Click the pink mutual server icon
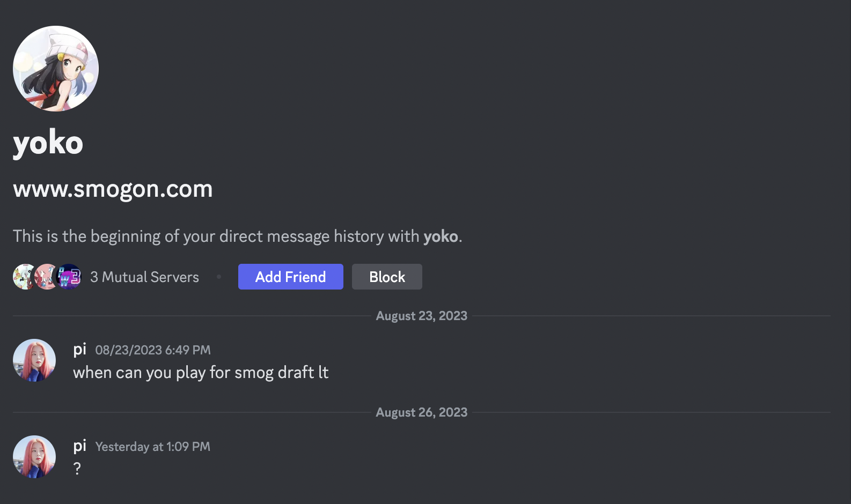Viewport: 851px width, 504px height. (x=47, y=277)
